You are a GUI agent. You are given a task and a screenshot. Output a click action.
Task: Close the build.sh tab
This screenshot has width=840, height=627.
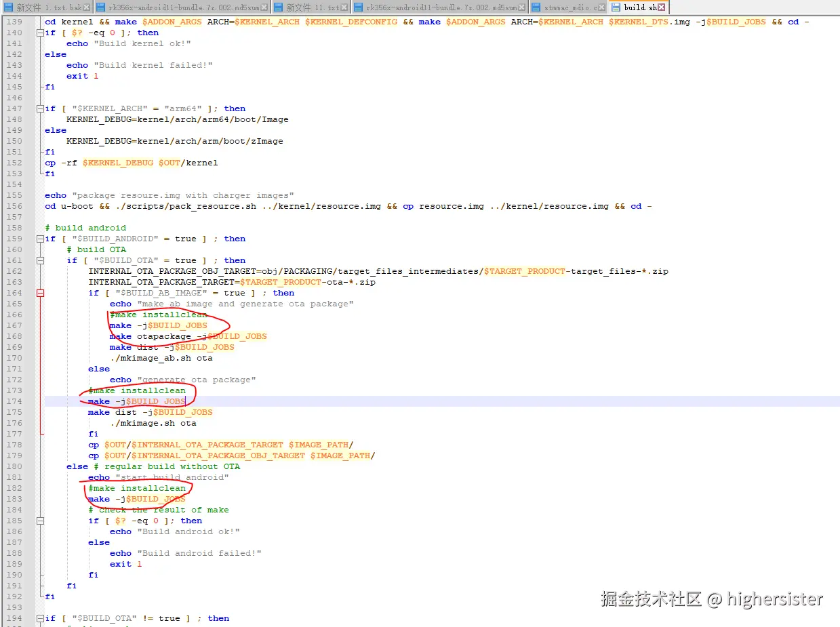click(663, 7)
